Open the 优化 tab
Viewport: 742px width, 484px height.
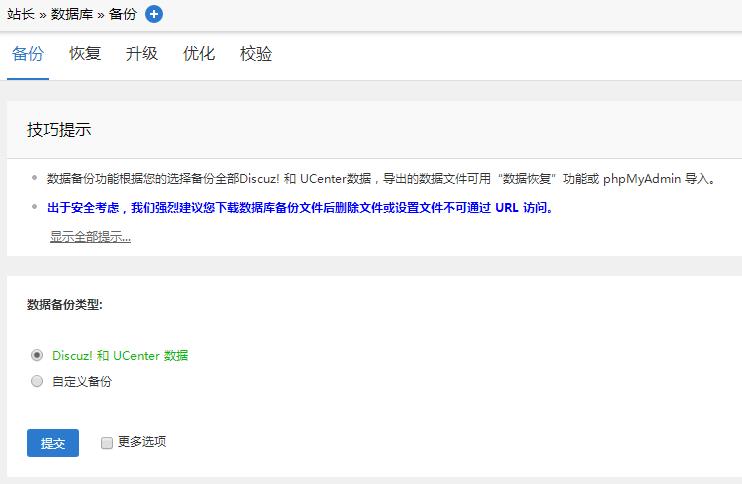point(199,54)
